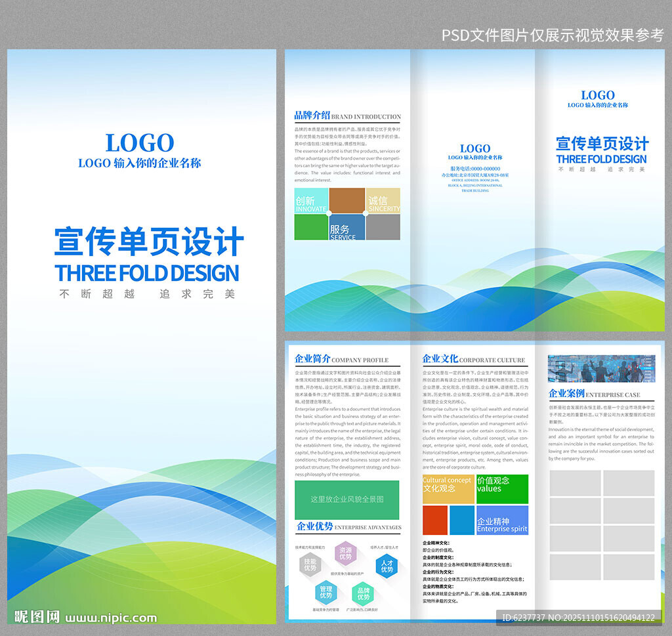This screenshot has height=636, width=672.
Task: Click the 企业的物质文化: bold line
Action: click(438, 587)
